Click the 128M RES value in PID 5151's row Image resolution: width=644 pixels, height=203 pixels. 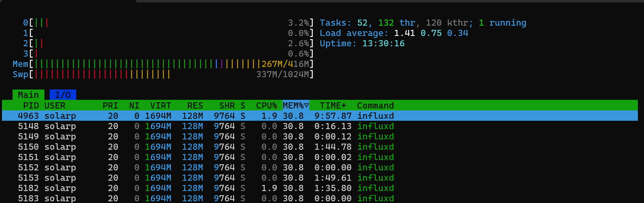point(192,157)
